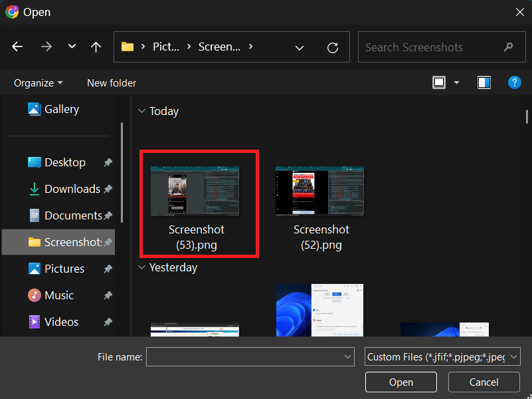532x399 pixels.
Task: Select Yesterday's blue wallpaper chat screenshot
Action: point(319,310)
